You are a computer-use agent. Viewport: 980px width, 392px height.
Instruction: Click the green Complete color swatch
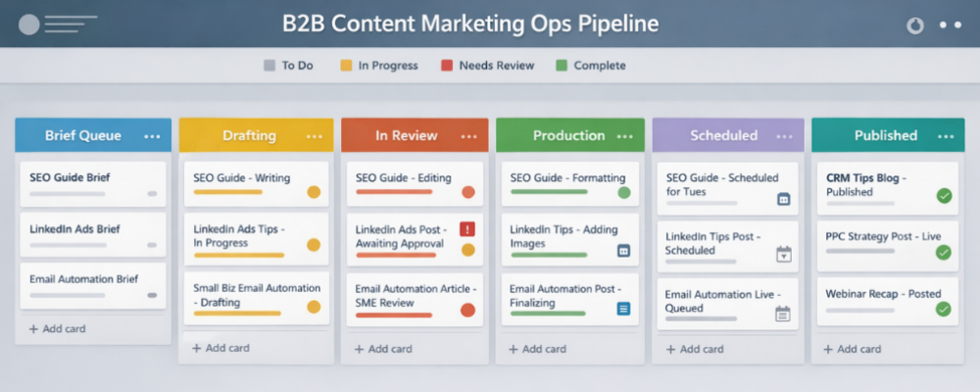[x=562, y=66]
